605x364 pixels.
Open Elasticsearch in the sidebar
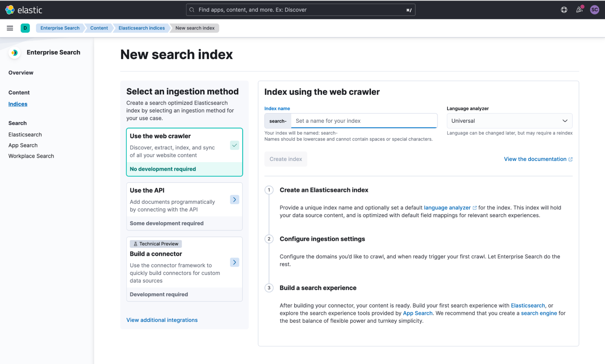tap(25, 135)
